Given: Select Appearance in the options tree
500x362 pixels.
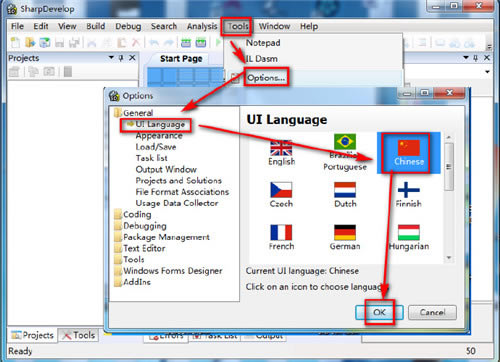Looking at the screenshot, I should [159, 136].
